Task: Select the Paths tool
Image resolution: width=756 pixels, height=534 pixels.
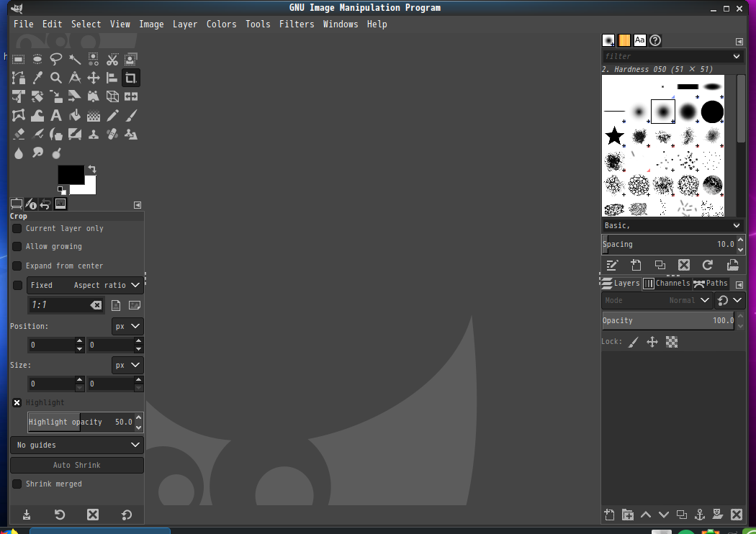Action: click(x=18, y=78)
